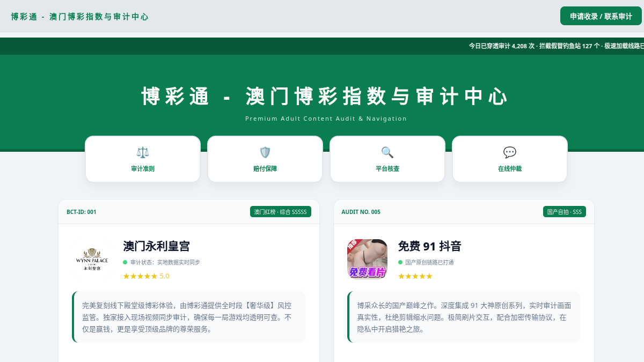
Task: Click the 申请收录 / 联系审计 button
Action: click(601, 16)
